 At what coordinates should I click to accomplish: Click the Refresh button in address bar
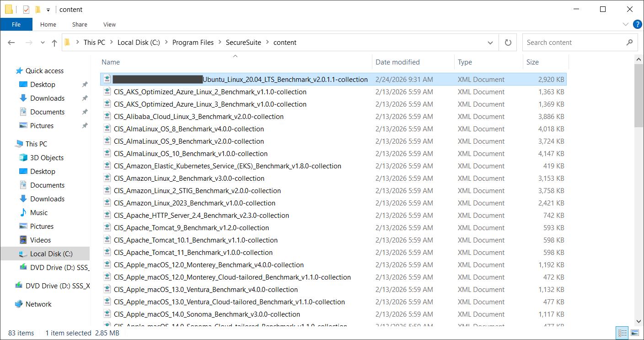click(508, 43)
